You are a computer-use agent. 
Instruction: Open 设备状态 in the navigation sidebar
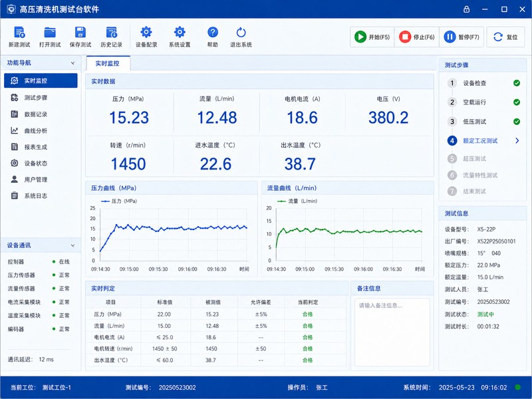(41, 163)
